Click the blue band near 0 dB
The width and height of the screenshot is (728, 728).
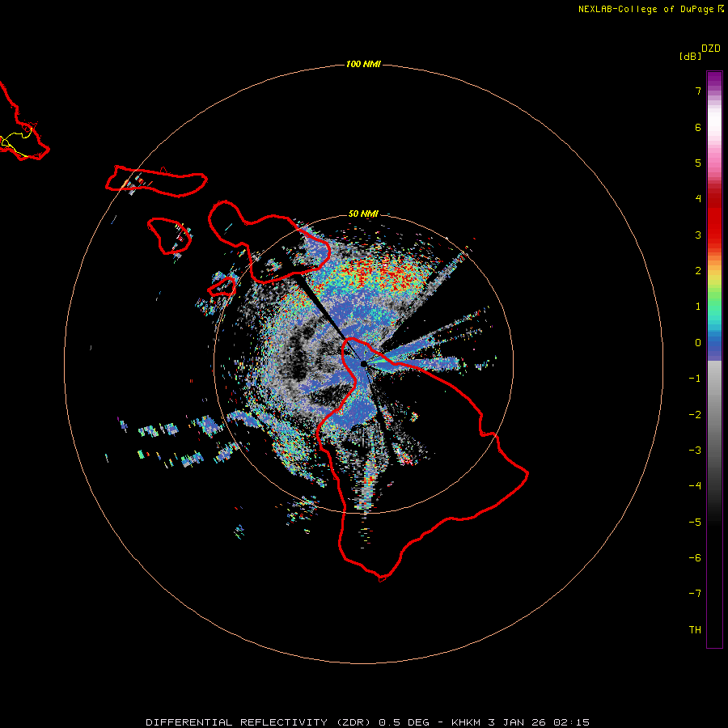(x=714, y=346)
